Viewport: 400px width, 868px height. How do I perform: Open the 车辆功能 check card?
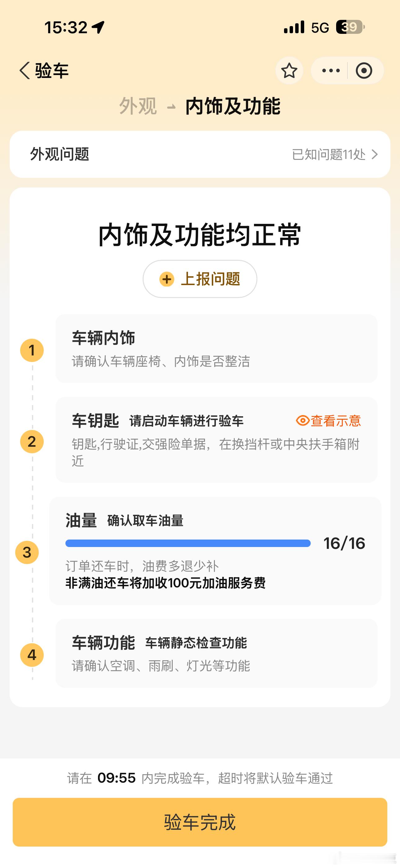click(216, 653)
